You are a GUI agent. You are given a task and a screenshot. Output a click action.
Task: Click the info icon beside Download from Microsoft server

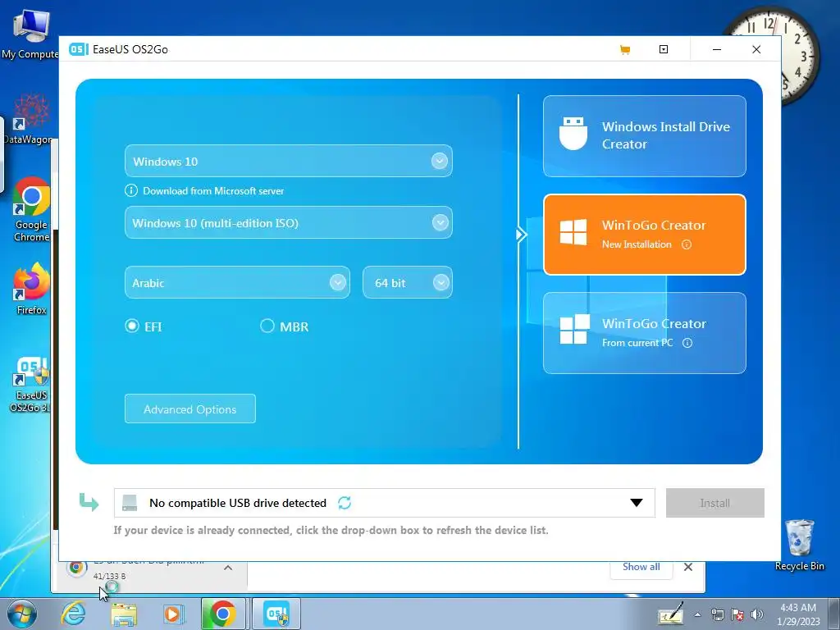point(130,190)
